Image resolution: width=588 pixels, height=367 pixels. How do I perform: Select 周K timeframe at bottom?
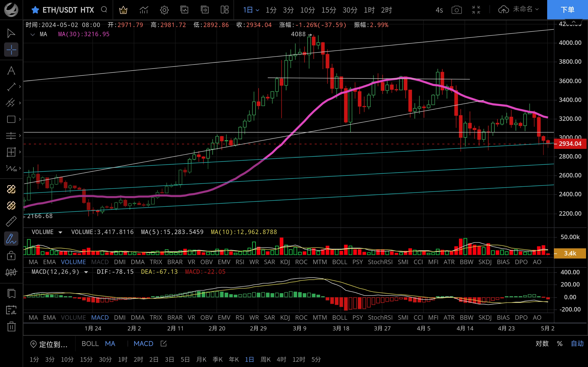click(x=265, y=359)
